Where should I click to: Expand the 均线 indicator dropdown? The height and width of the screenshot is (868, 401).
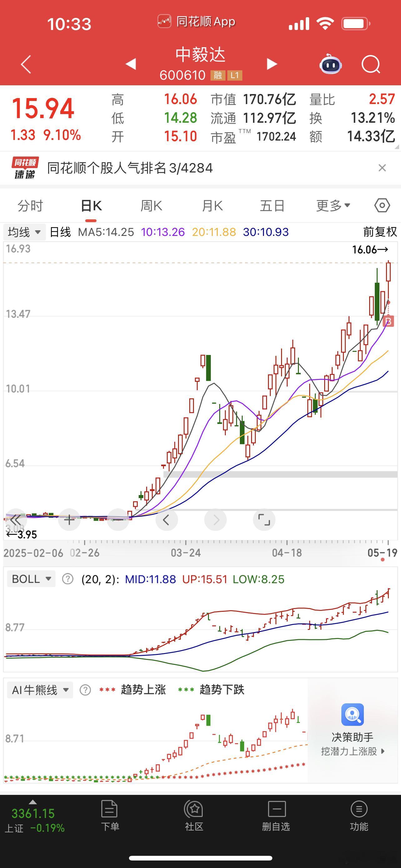pos(24,232)
